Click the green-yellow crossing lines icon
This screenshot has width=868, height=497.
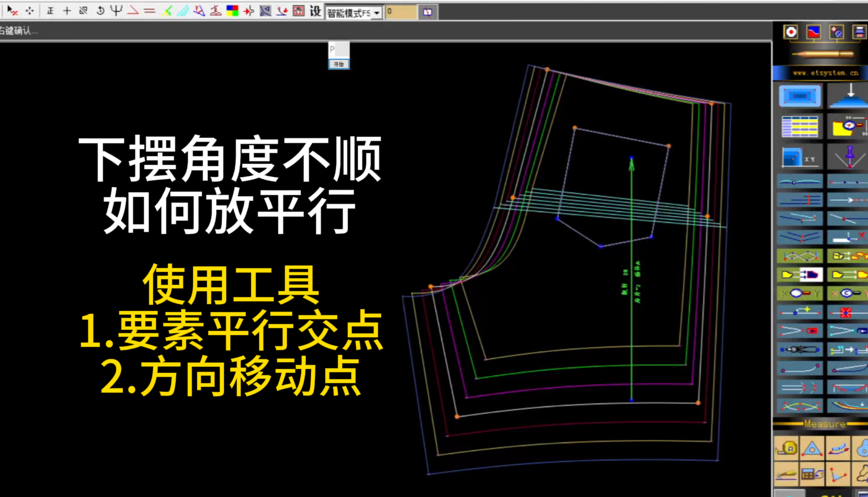coord(166,11)
